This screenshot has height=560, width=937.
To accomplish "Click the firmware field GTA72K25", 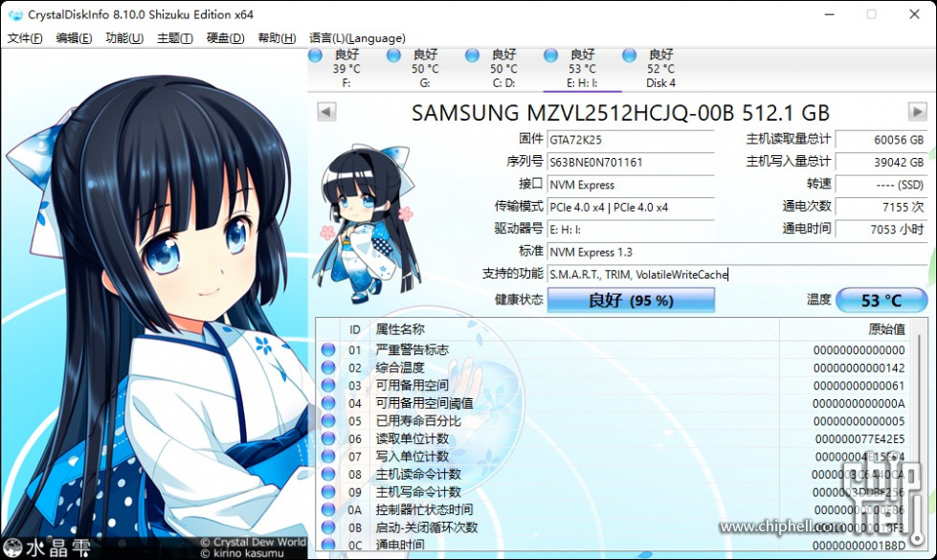I will 631,140.
